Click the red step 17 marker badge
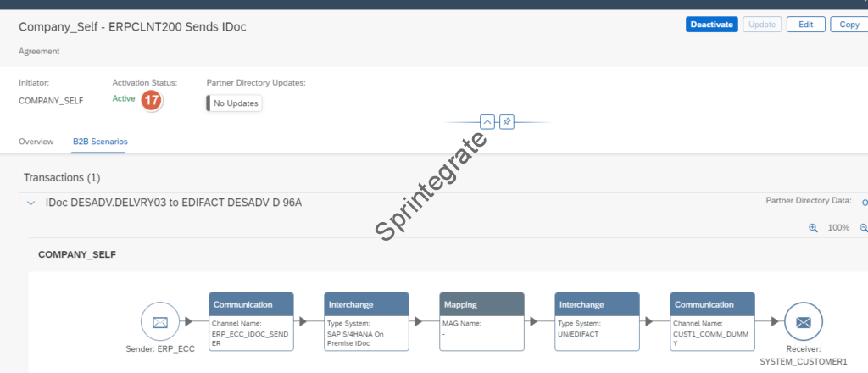Screen dimensions: 868x373 click(x=152, y=100)
